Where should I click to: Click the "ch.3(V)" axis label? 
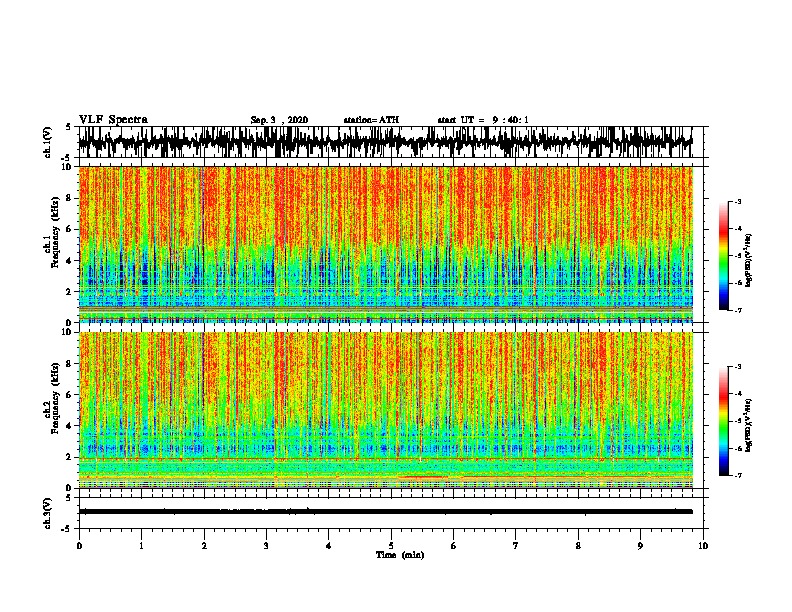(x=48, y=513)
